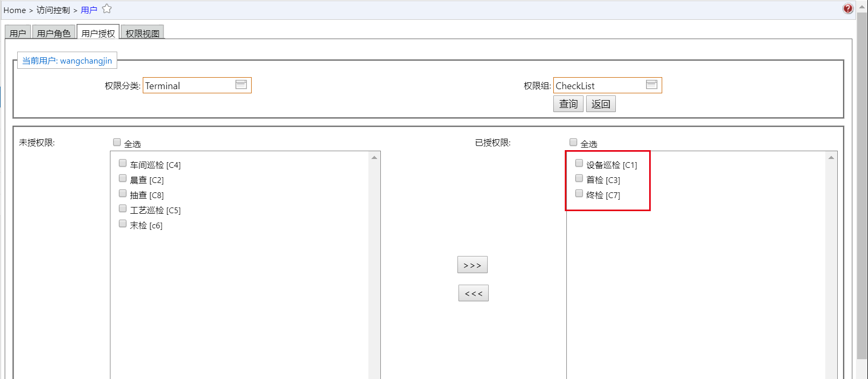Check 全选 for 已授权限 list

tap(573, 142)
